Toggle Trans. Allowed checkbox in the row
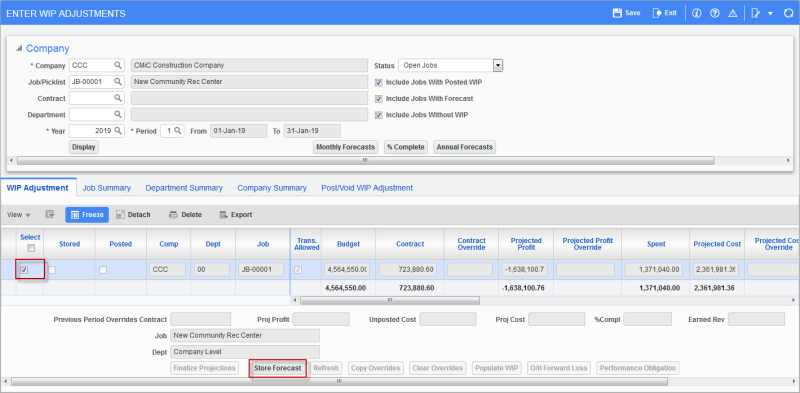This screenshot has width=800, height=393. point(298,270)
